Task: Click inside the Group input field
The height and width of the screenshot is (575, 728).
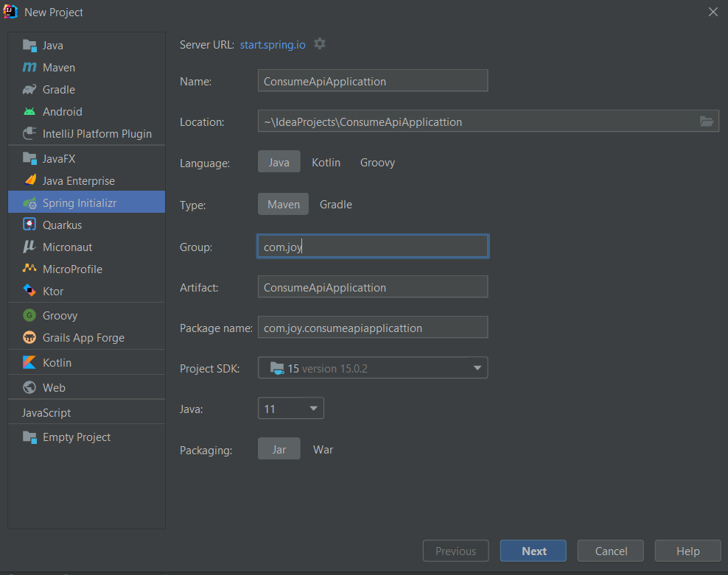Action: click(x=372, y=246)
